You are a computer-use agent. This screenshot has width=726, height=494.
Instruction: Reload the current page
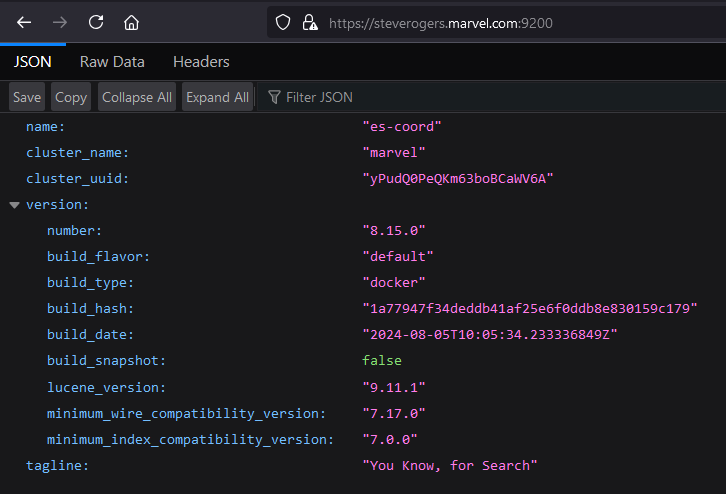click(96, 22)
